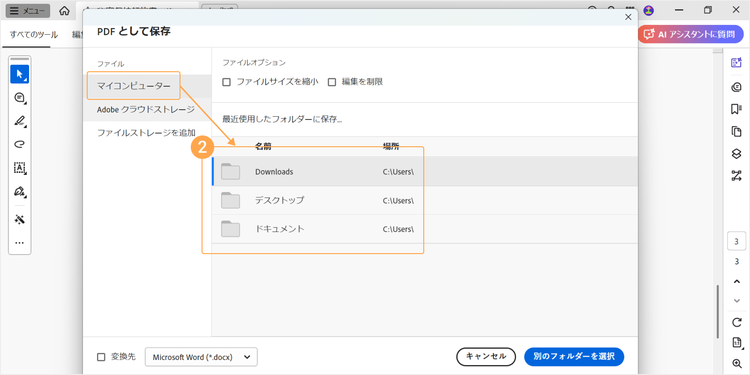Image resolution: width=750 pixels, height=375 pixels.
Task: Close the PDF として保存 dialog
Action: (628, 17)
